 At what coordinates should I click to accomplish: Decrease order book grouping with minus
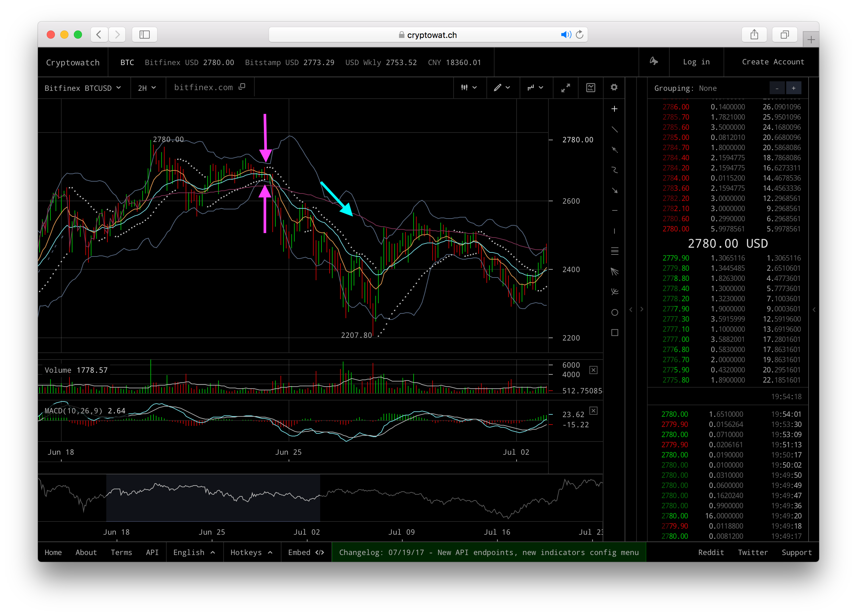coord(777,88)
